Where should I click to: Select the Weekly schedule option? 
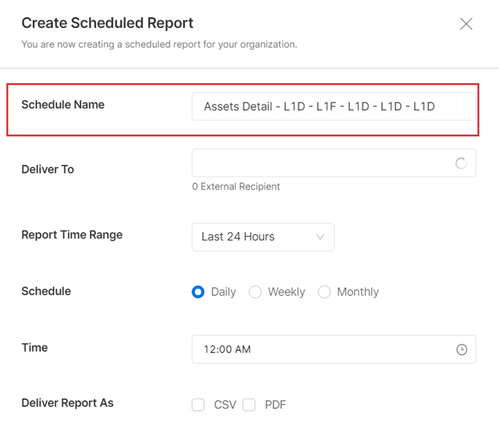tap(256, 292)
